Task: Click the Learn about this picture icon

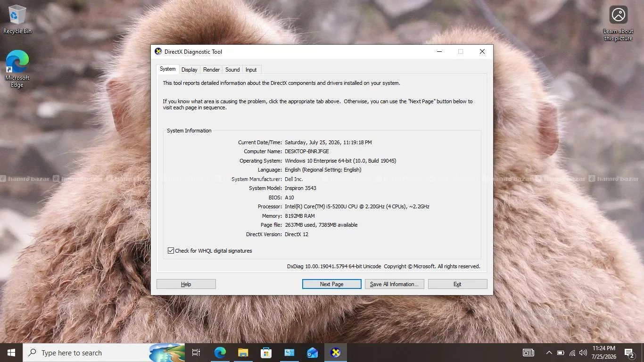Action: [618, 23]
